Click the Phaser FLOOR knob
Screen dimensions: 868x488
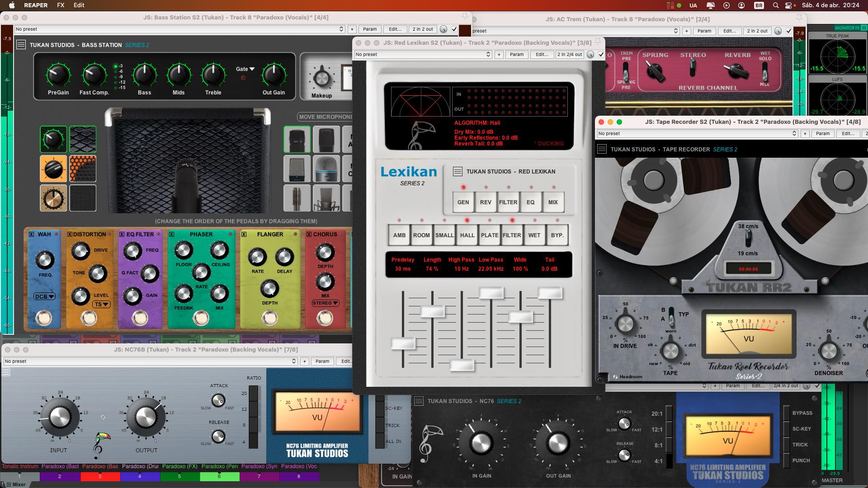point(184,250)
